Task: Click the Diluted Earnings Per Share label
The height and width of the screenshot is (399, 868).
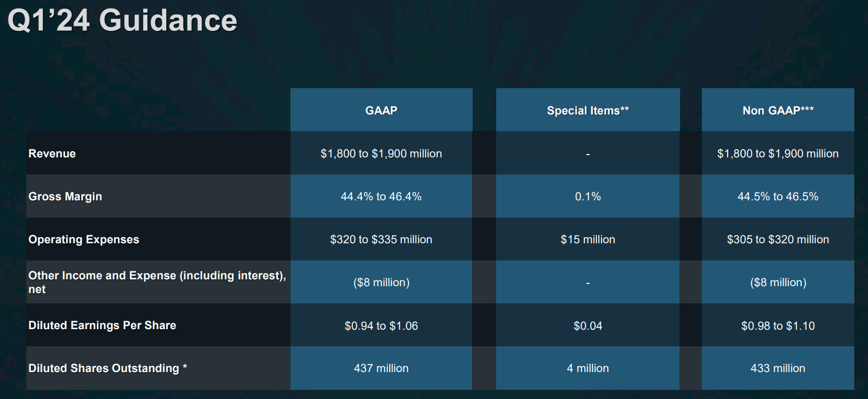Action: pyautogui.click(x=102, y=325)
